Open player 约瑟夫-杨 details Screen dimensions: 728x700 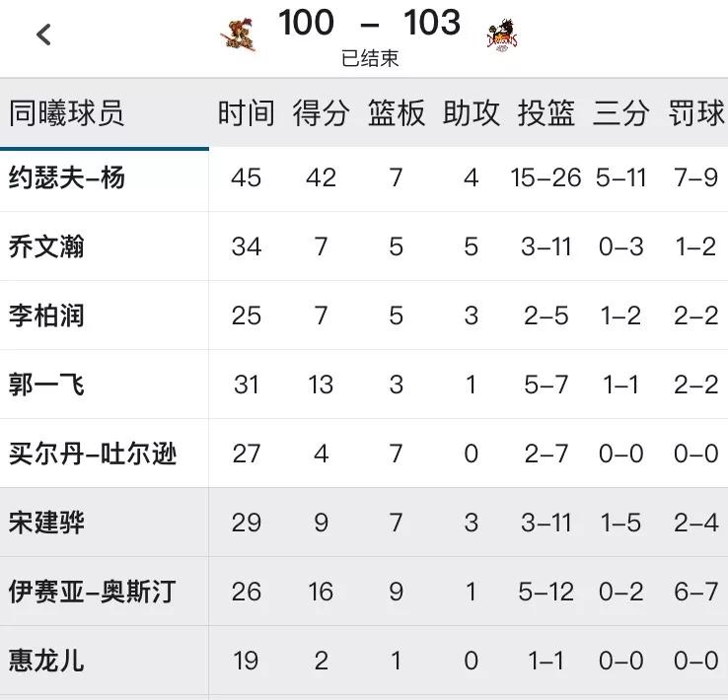click(67, 177)
